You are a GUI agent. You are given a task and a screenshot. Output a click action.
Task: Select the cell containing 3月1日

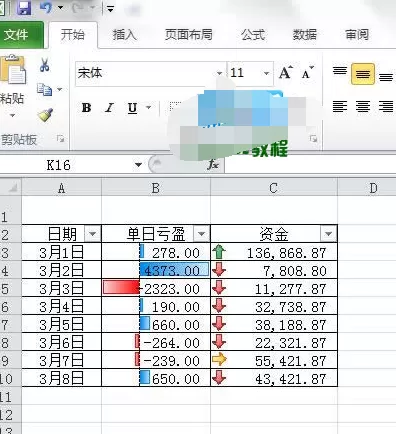tap(61, 252)
